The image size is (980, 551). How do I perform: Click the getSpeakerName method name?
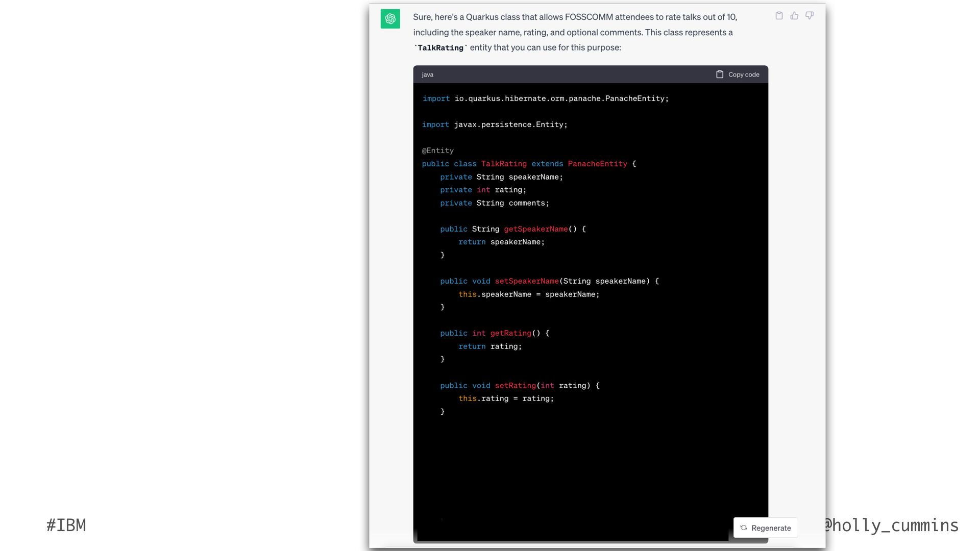(535, 229)
